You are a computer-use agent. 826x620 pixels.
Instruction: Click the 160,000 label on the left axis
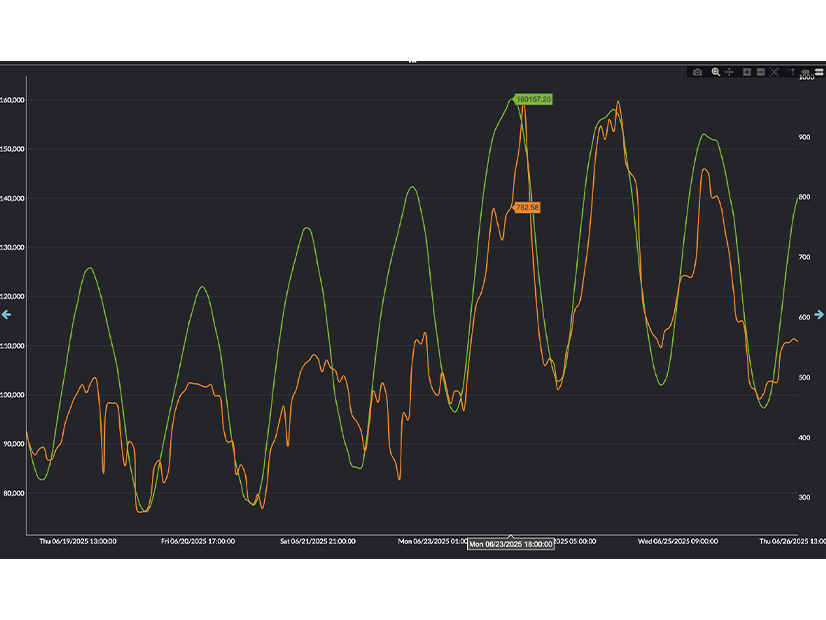(x=13, y=99)
